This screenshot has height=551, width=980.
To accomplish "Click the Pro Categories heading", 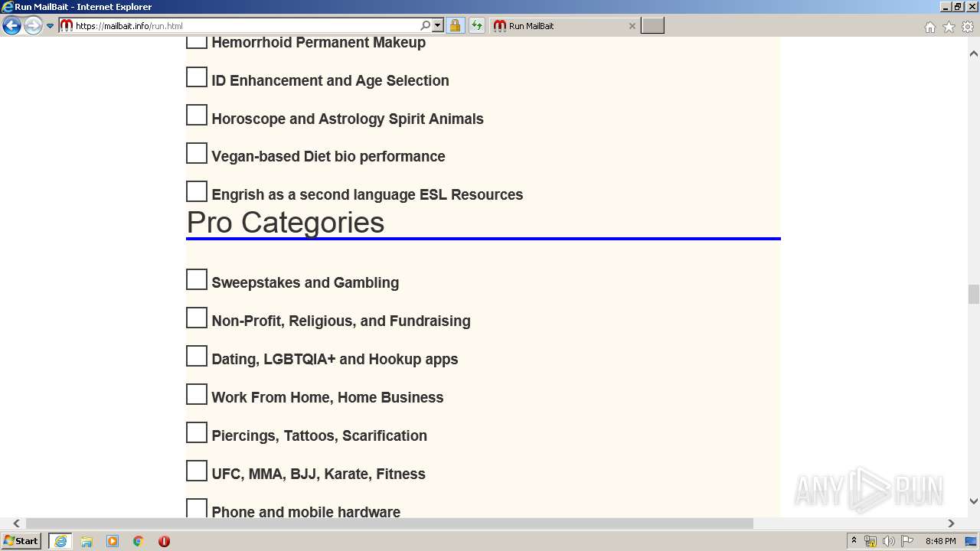I will [286, 223].
